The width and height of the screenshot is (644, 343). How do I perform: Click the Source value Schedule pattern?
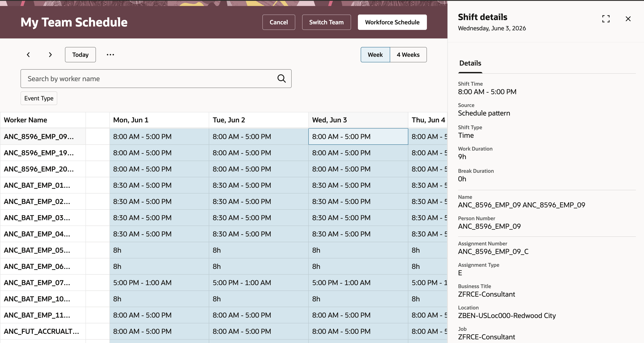(x=484, y=113)
